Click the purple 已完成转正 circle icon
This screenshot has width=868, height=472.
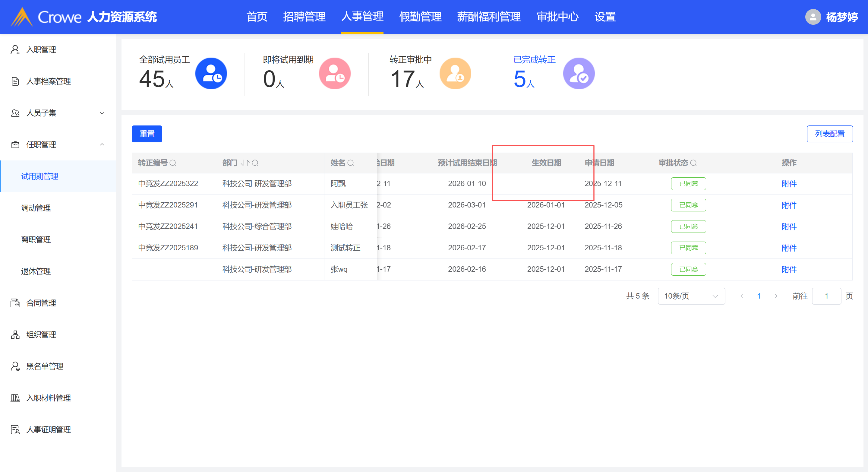tap(579, 73)
